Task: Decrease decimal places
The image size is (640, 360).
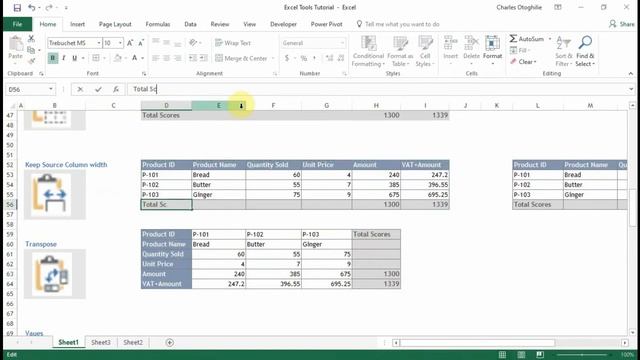Action: point(341,58)
